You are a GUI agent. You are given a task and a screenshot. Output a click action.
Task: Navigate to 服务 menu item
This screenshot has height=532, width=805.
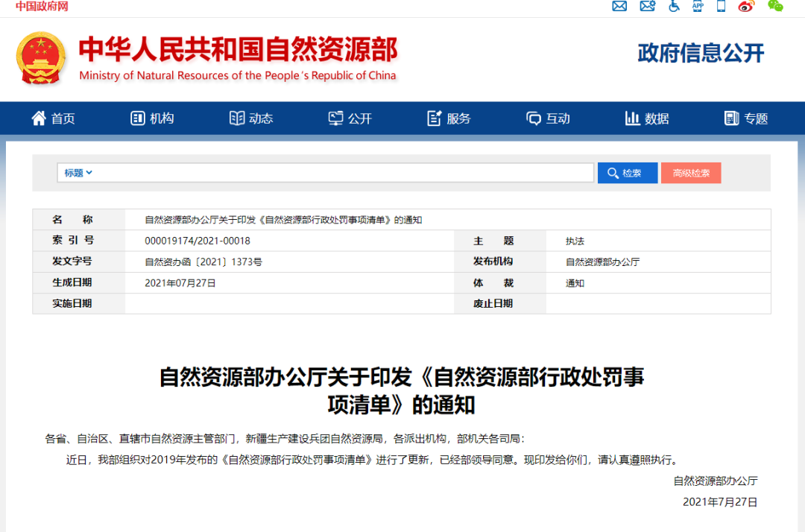[x=449, y=118]
